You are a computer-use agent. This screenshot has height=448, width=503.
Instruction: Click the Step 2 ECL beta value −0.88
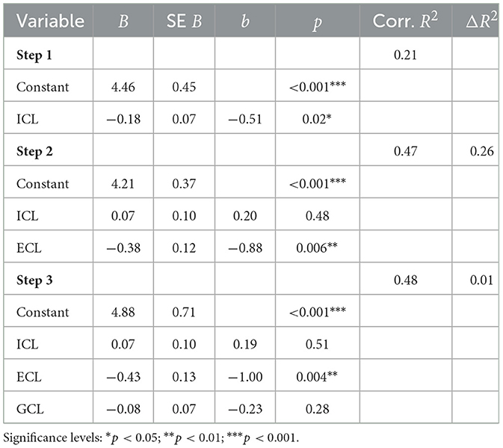coord(245,248)
